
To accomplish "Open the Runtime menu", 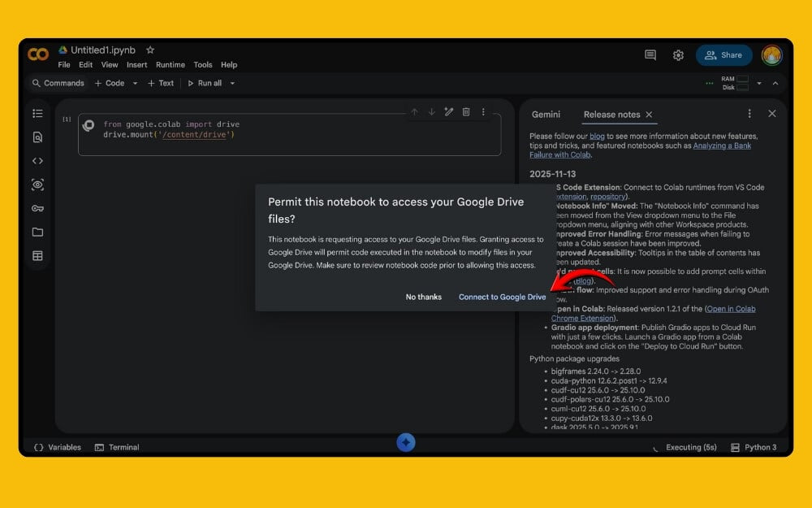I will pos(171,65).
